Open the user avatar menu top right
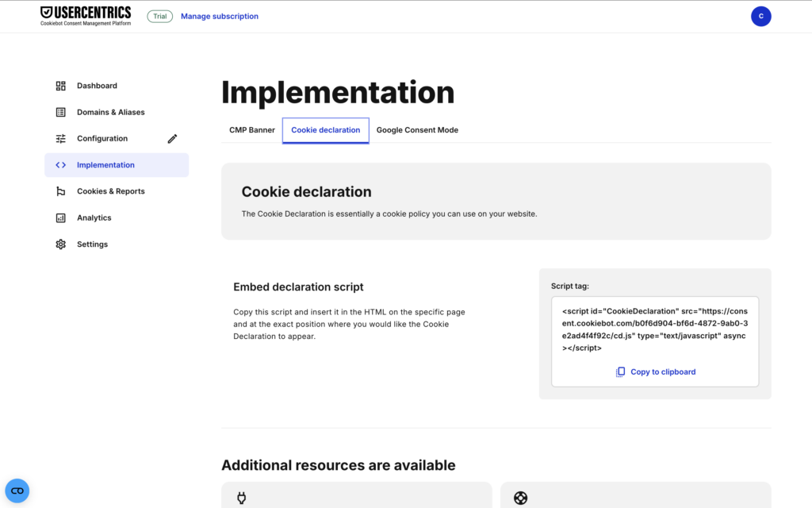Screen dimensions: 812x508 point(761,16)
